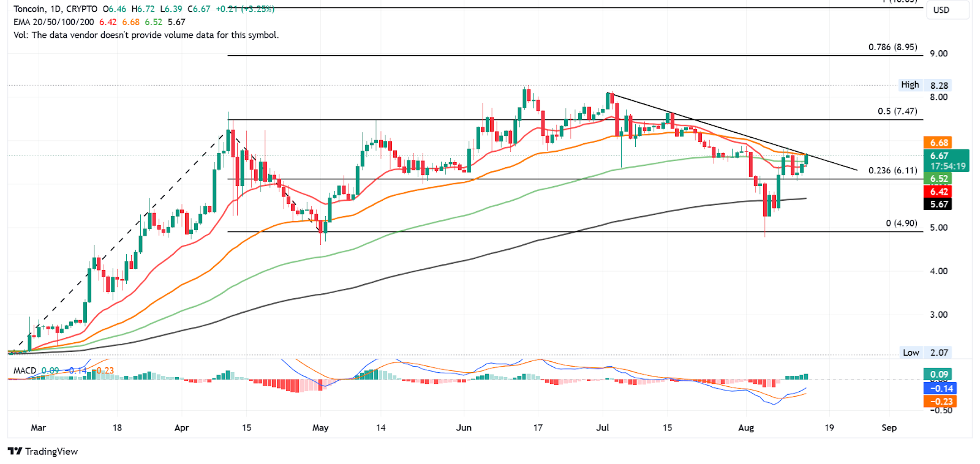Click the Aug date label on time axis
Image resolution: width=980 pixels, height=464 pixels.
tap(746, 428)
